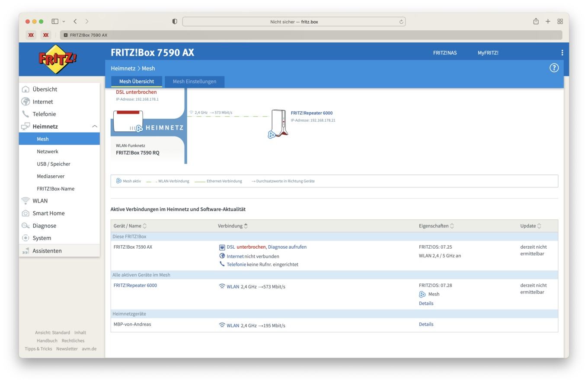This screenshot has height=383, width=588.
Task: Click the Safari share icon
Action: tap(536, 21)
